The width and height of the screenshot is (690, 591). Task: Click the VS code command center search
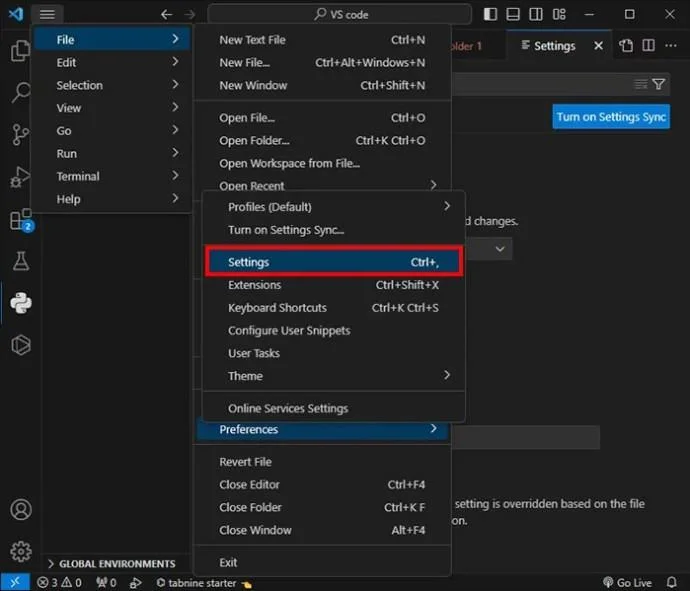coord(339,15)
